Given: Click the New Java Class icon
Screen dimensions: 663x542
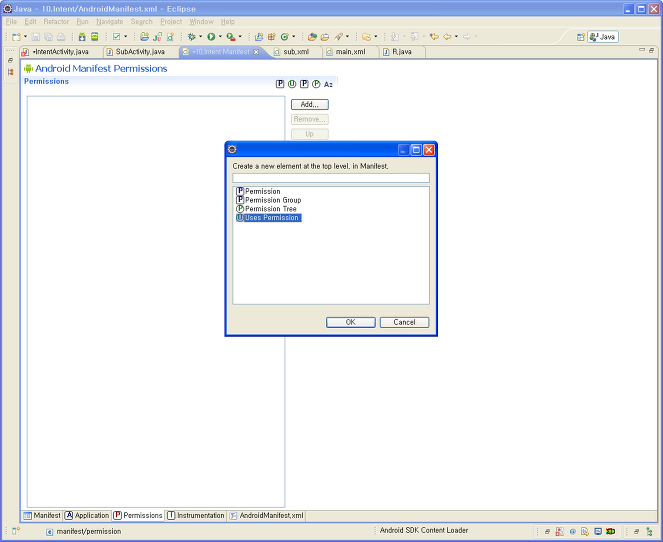Looking at the screenshot, I should (x=285, y=37).
